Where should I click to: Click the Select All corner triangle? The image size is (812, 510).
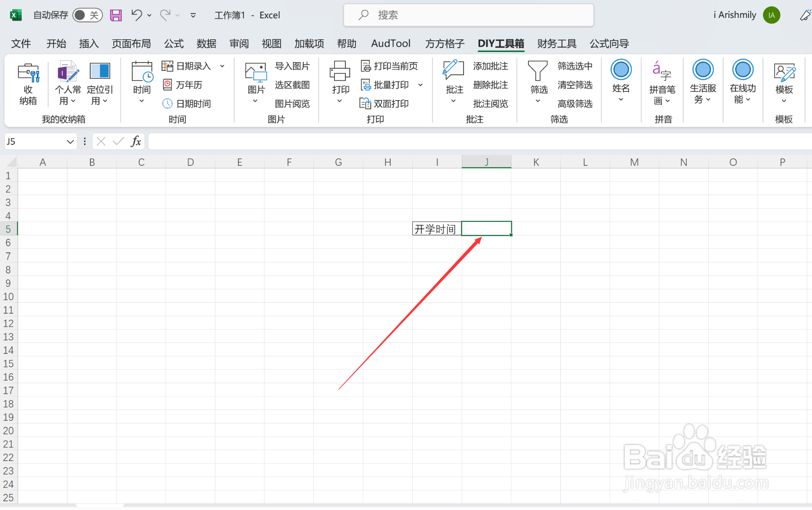point(11,162)
